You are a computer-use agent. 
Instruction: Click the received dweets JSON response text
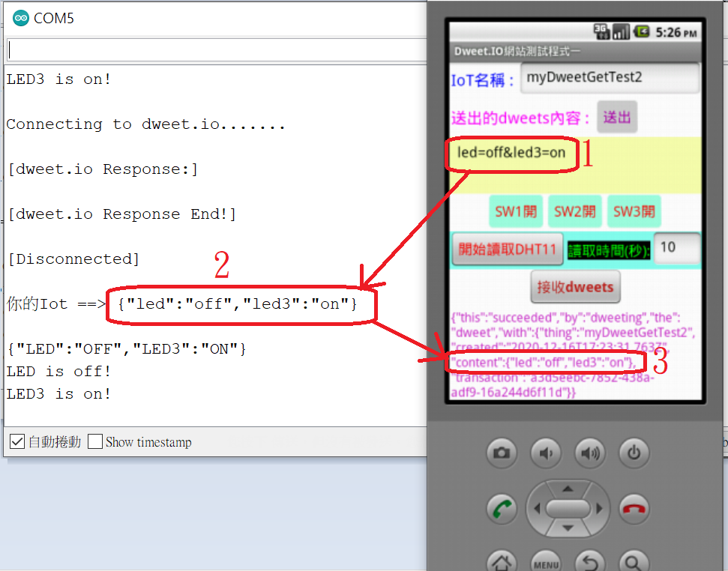[x=574, y=354]
